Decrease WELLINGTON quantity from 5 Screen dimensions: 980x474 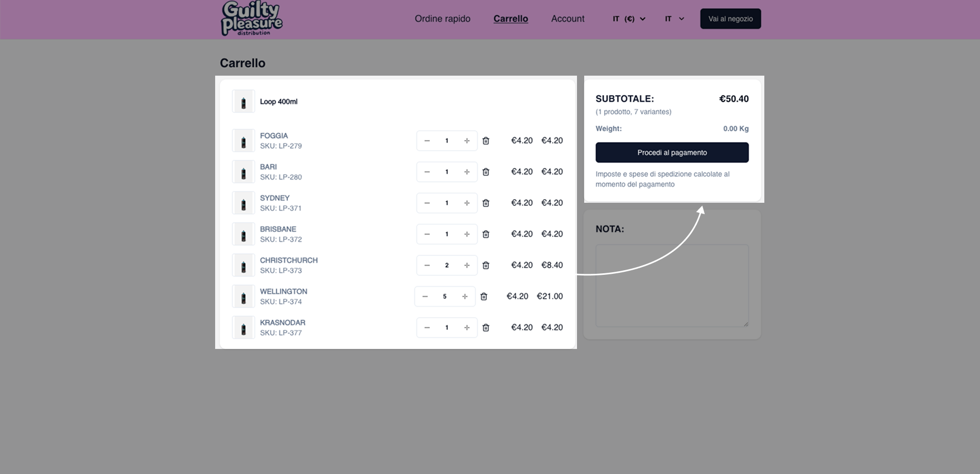[425, 296]
